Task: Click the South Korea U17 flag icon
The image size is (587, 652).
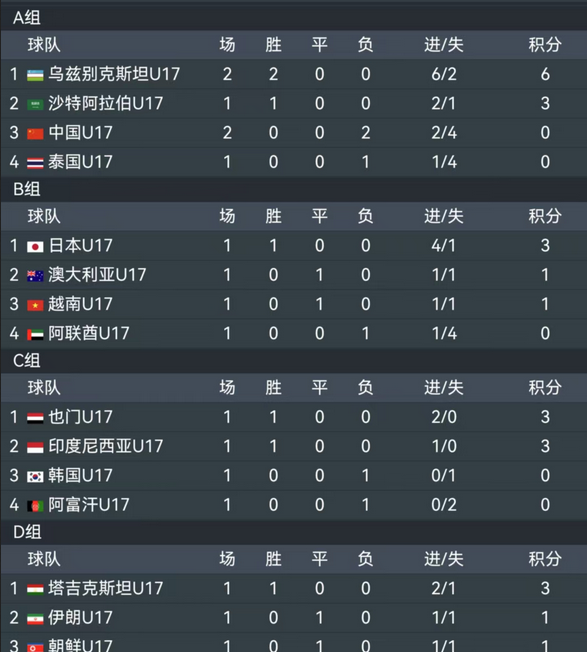Action: (x=35, y=477)
